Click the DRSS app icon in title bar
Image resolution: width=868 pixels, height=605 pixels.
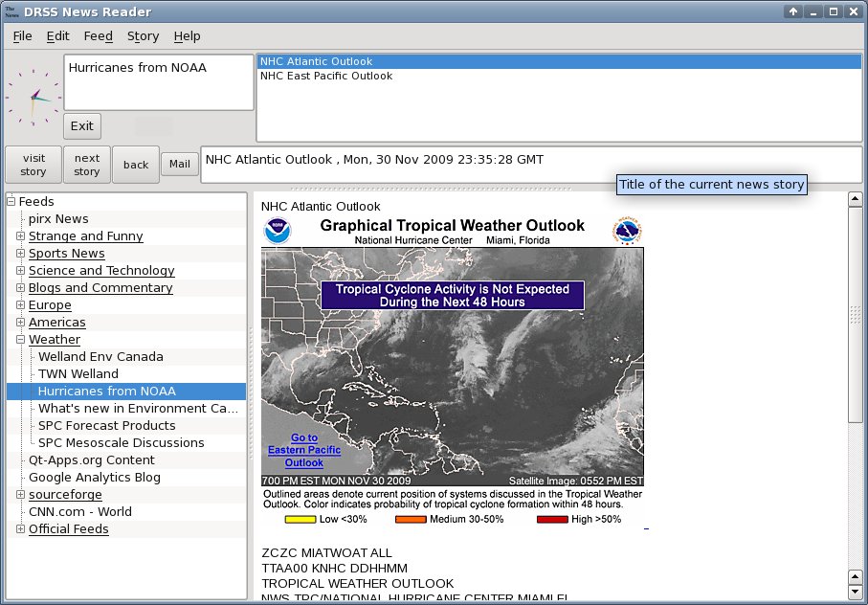click(11, 11)
